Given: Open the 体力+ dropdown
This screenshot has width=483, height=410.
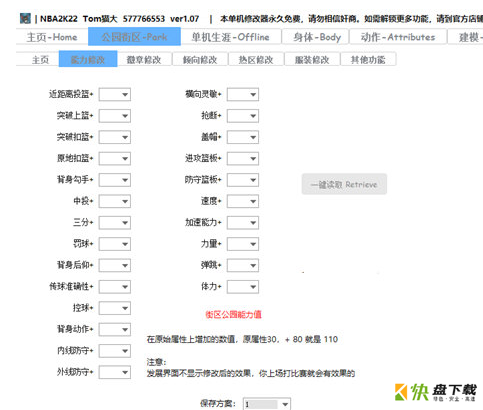Looking at the screenshot, I should click(x=243, y=287).
